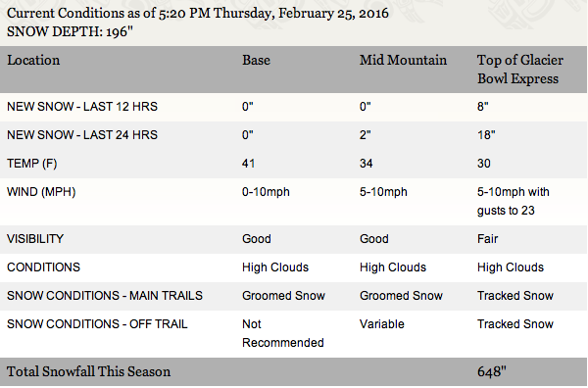Screen dimensions: 588x388
Task: Click the WIND (MPH) row label
Action: tap(41, 192)
